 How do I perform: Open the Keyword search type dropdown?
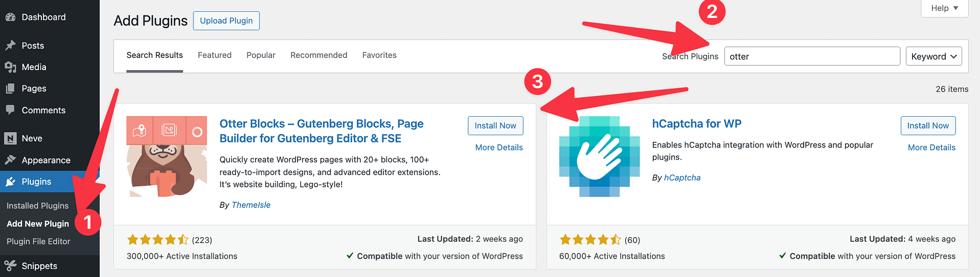pos(933,56)
